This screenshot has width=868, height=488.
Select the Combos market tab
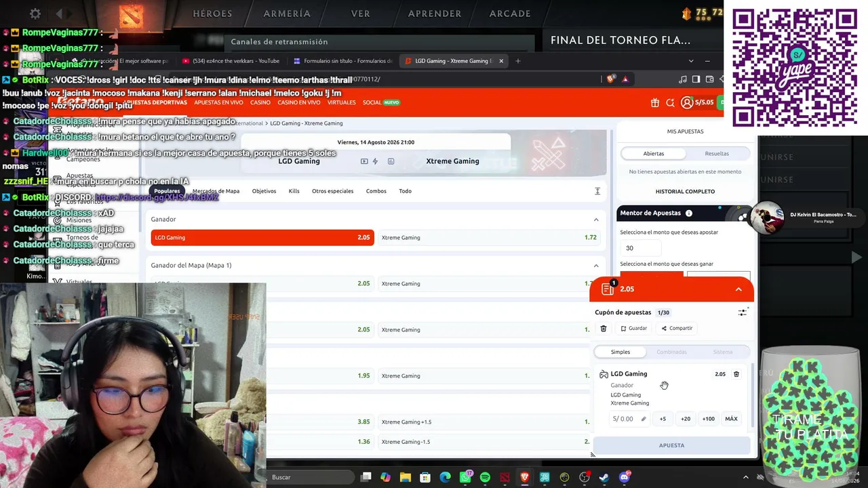(x=376, y=191)
